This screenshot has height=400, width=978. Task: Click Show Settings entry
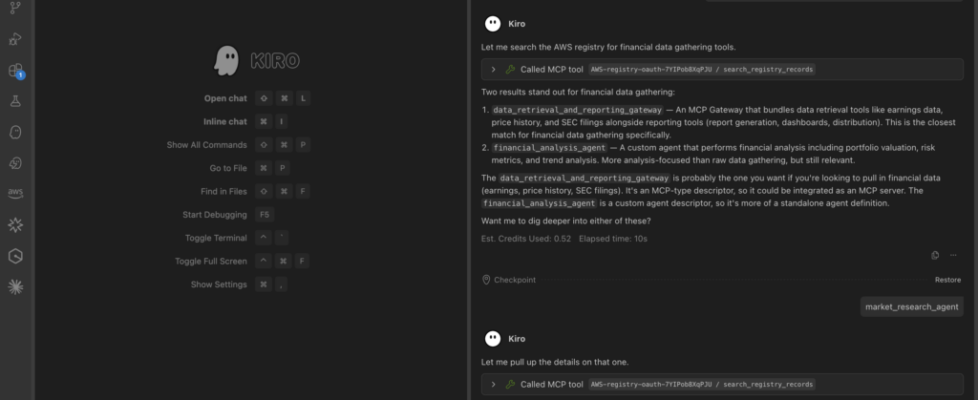[x=218, y=285]
